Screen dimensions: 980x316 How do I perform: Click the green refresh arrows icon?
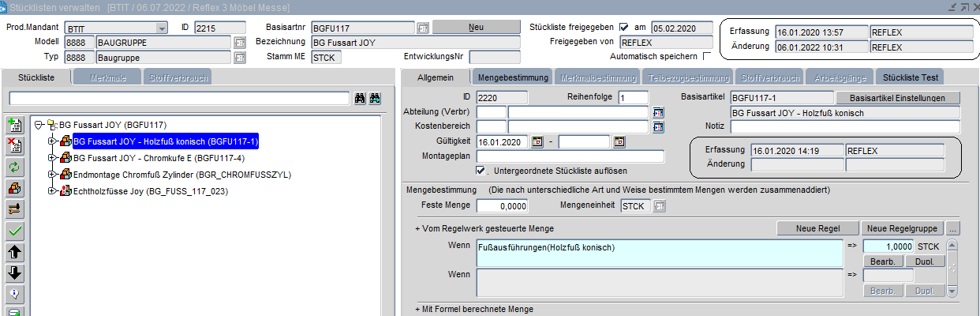pos(14,167)
